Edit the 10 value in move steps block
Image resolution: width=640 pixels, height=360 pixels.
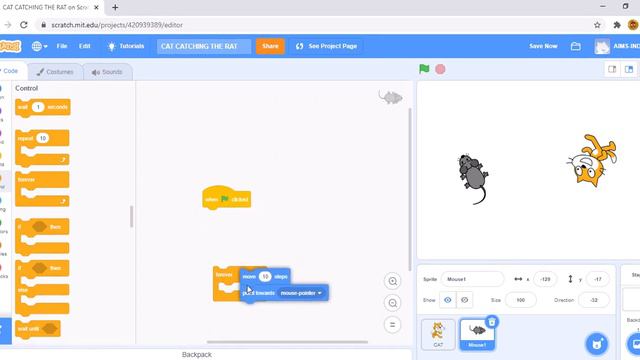[x=265, y=277]
